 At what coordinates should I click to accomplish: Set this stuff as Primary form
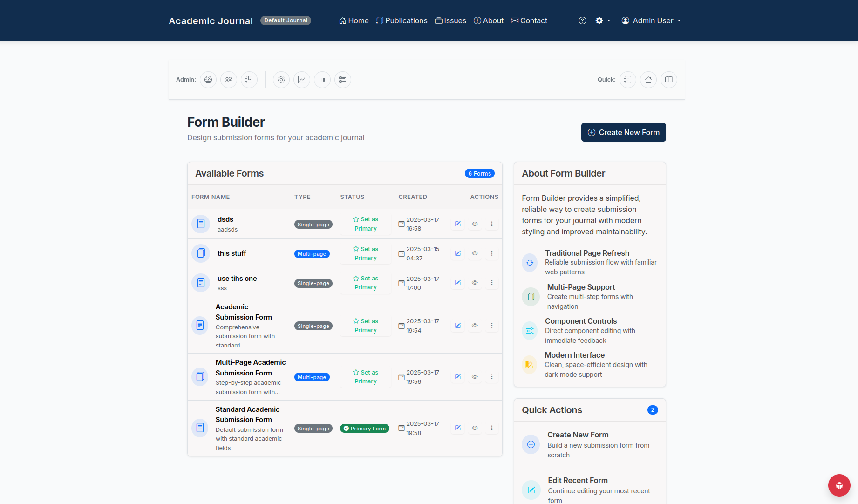click(366, 253)
